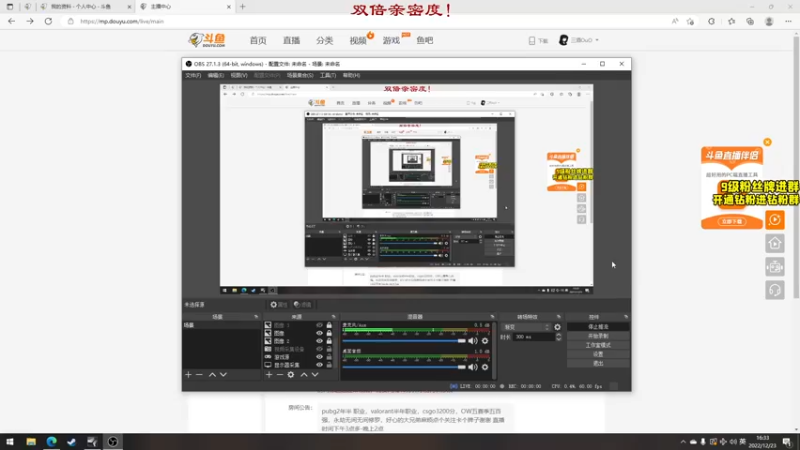Toggle visibility eye for 图像 2 source
The height and width of the screenshot is (450, 800).
(319, 341)
